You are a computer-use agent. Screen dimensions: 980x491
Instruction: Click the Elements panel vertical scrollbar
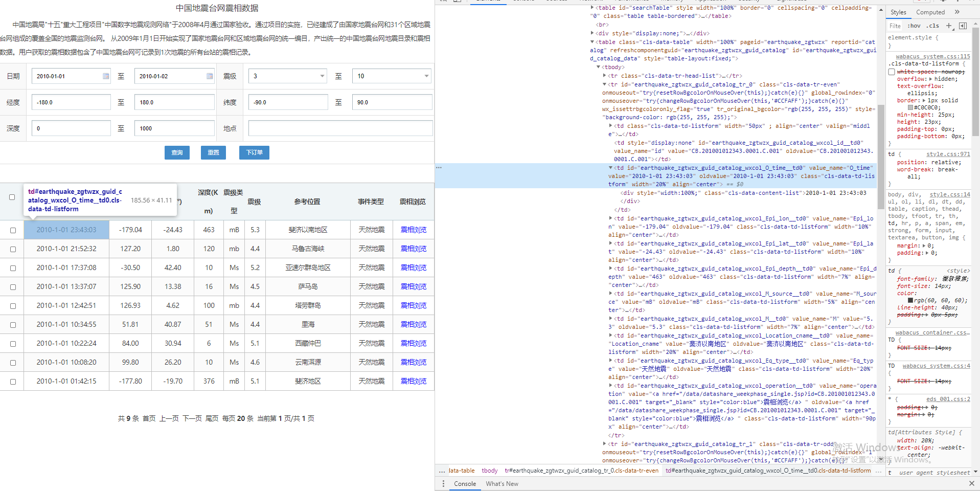click(881, 157)
